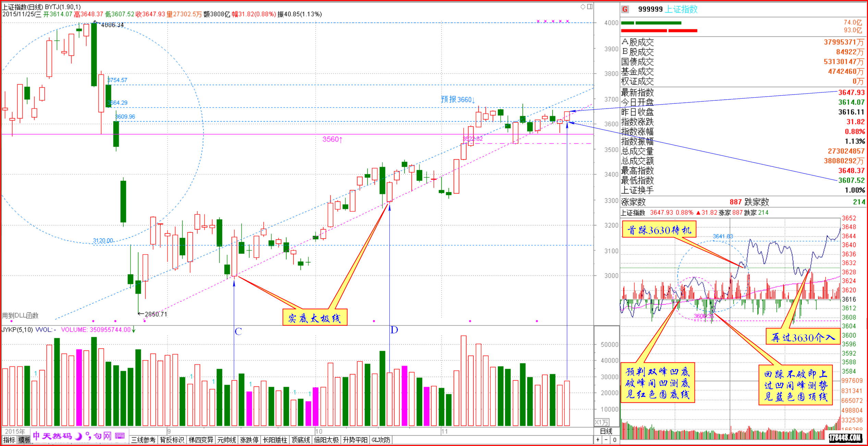Image resolution: width=868 pixels, height=446 pixels.
Task: Click the 3609.96 level label
Action: pos(125,116)
